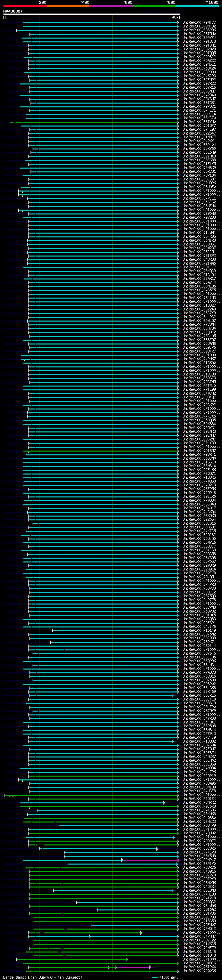Screen dimensions: 222x980
Task: Click the UniRef100_B0EQM8 hit label
Action: [x=199, y=891]
